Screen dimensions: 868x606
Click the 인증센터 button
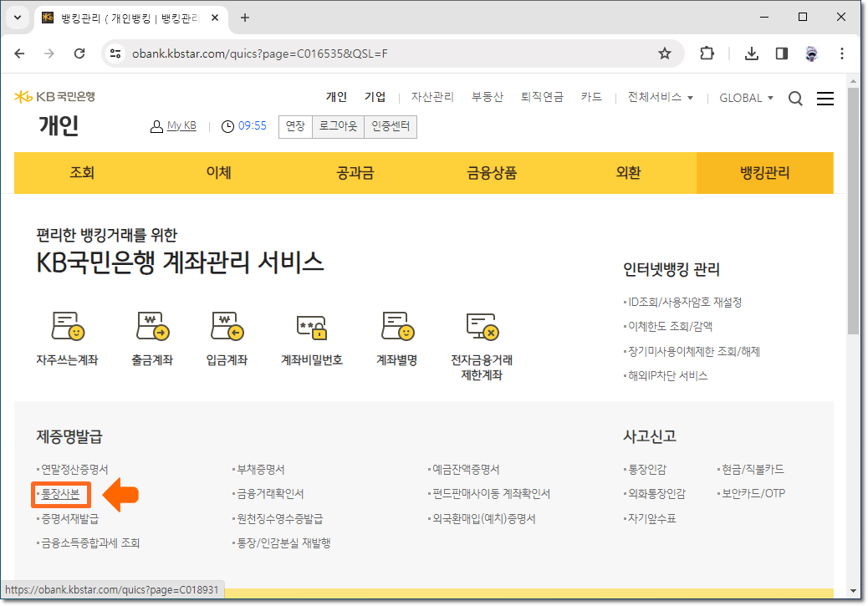click(391, 127)
